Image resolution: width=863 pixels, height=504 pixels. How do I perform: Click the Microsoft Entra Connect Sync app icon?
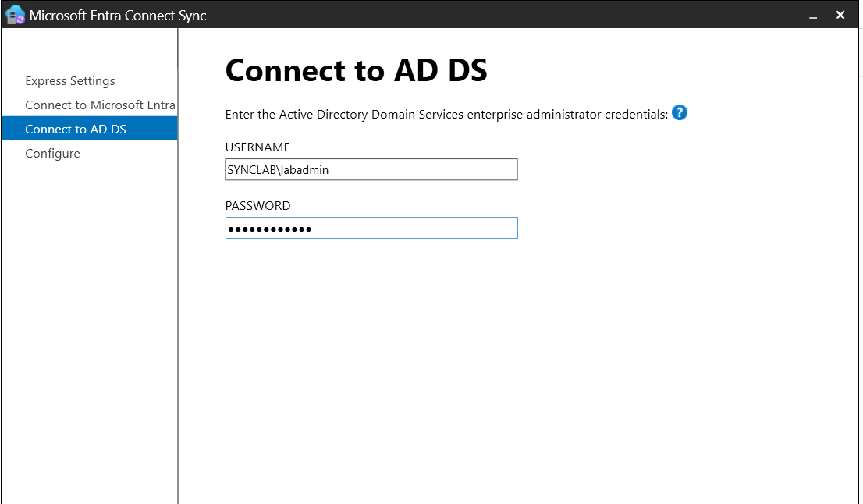[15, 15]
